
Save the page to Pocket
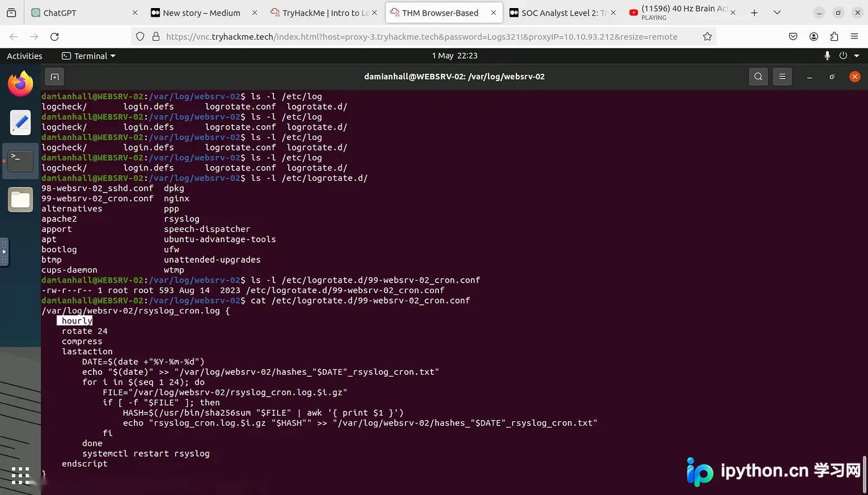coord(793,37)
